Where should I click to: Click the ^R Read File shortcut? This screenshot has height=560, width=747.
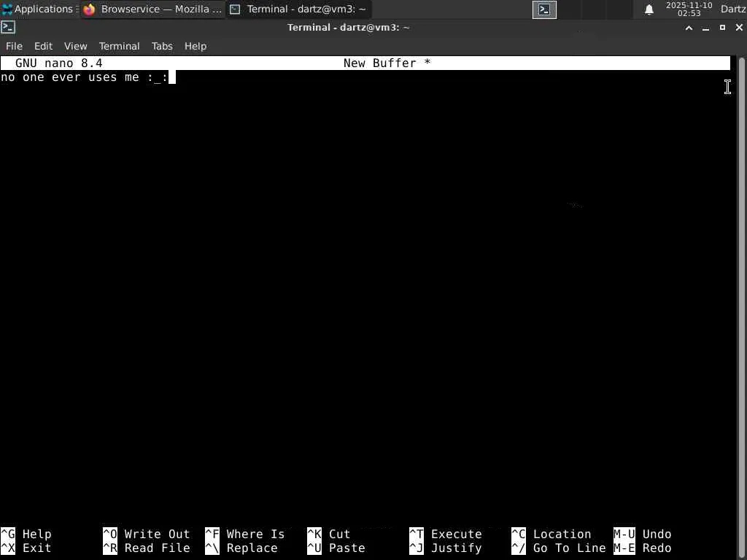[146, 548]
